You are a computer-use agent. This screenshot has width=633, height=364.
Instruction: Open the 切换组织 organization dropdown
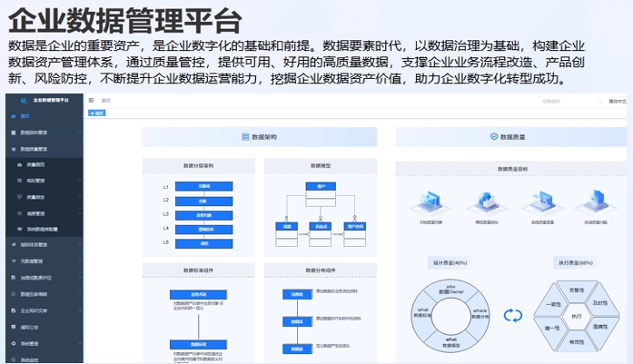point(572,102)
